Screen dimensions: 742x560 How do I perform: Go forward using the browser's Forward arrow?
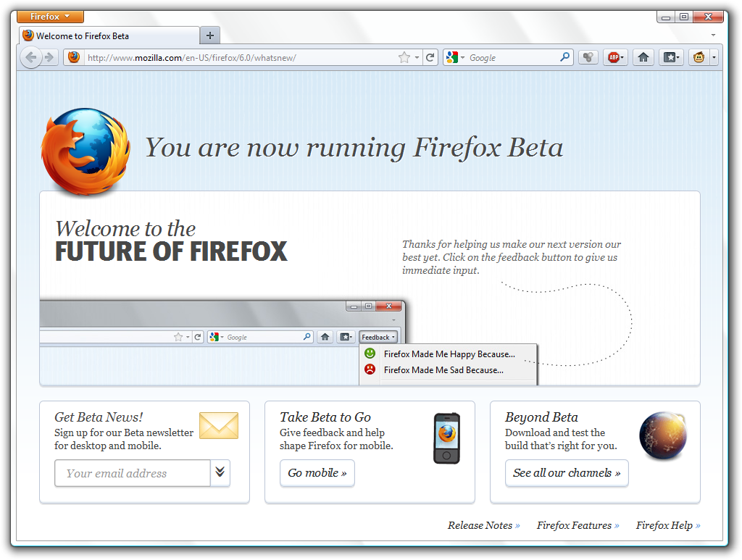tap(49, 58)
